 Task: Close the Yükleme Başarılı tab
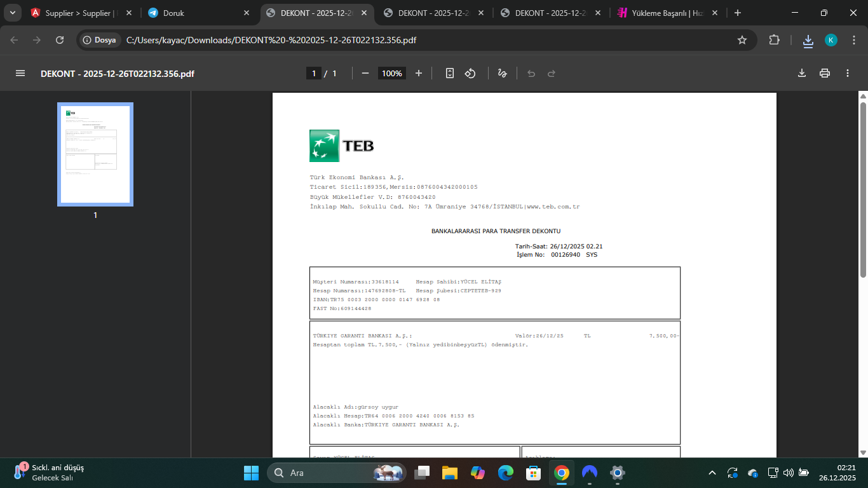(715, 13)
